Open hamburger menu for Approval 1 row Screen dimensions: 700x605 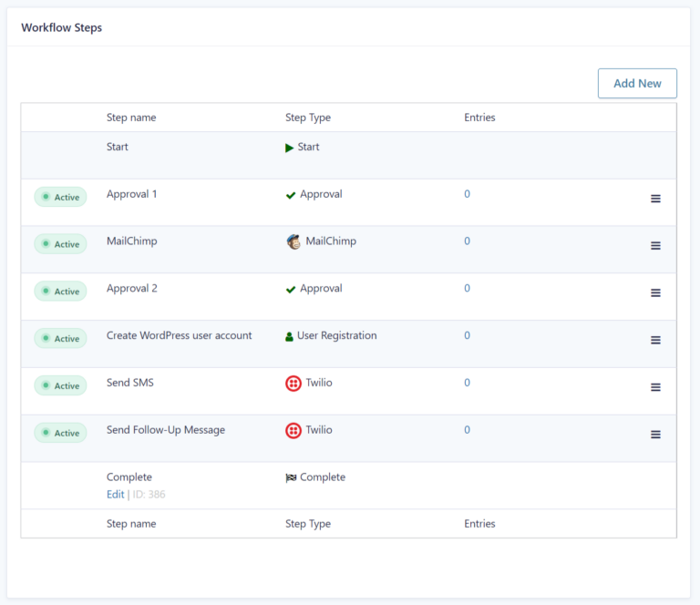tap(655, 199)
